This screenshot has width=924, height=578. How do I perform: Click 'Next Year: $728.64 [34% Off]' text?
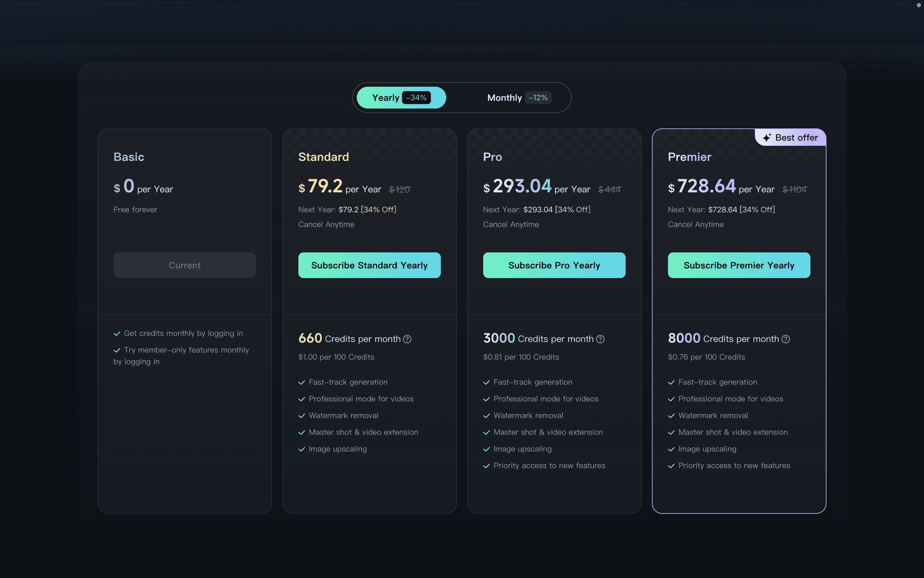tap(721, 209)
